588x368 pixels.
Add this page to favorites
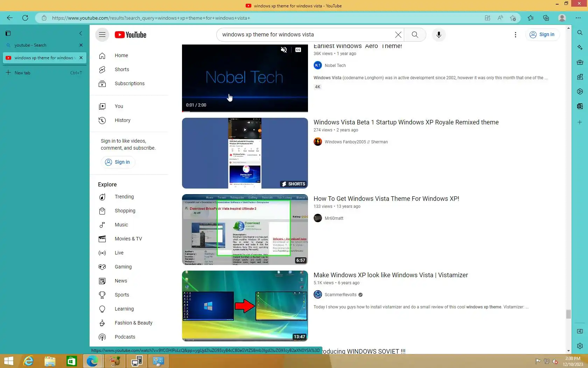click(513, 18)
